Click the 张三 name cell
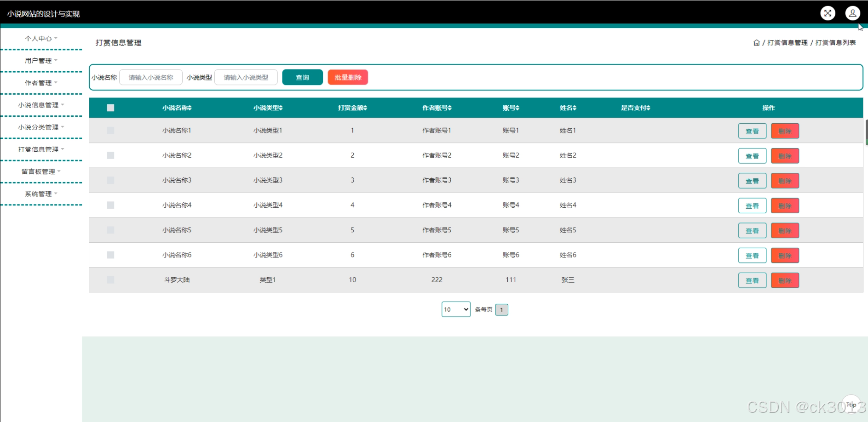 pos(568,279)
